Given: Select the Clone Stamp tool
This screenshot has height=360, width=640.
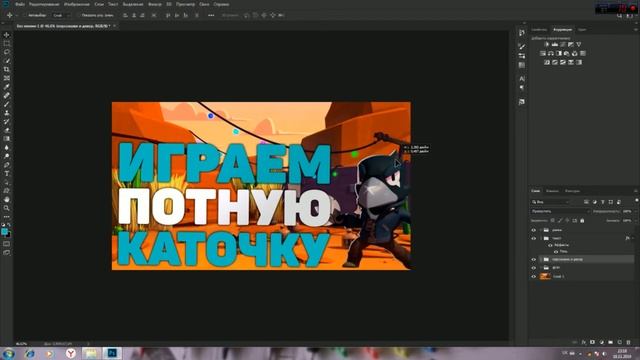Looking at the screenshot, I should (7, 113).
